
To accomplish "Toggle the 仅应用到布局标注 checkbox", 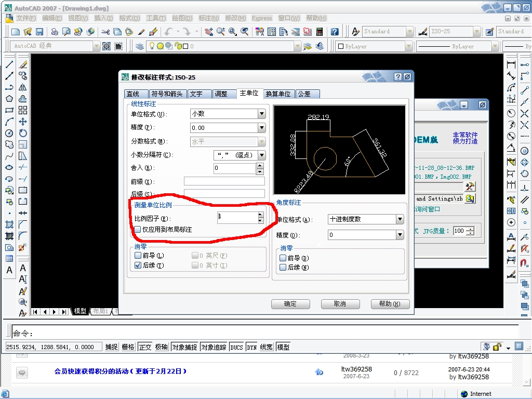I will (x=137, y=229).
